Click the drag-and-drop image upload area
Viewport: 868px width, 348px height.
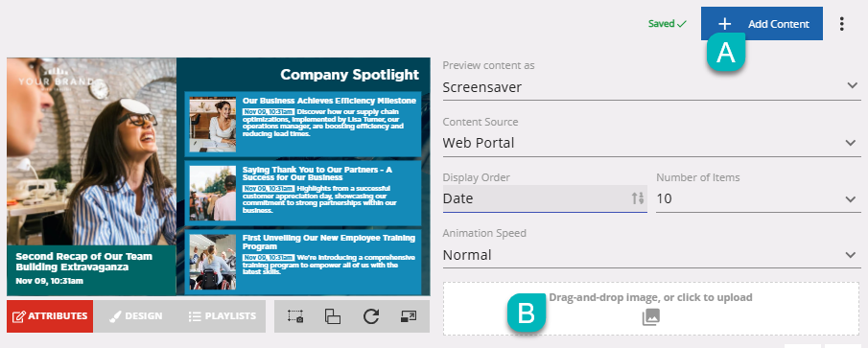(x=651, y=309)
